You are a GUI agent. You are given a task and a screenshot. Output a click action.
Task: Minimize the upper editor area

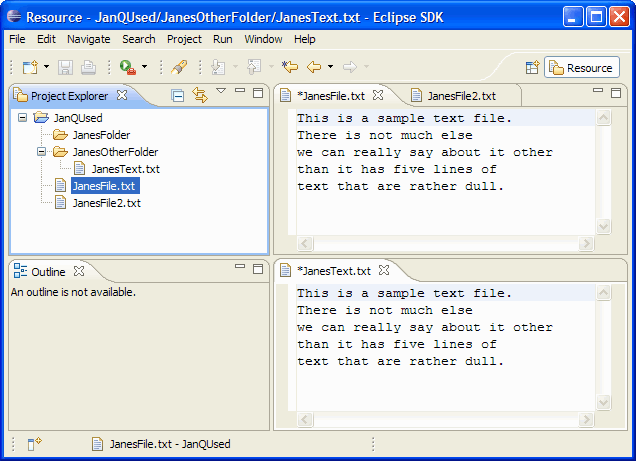[x=598, y=90]
